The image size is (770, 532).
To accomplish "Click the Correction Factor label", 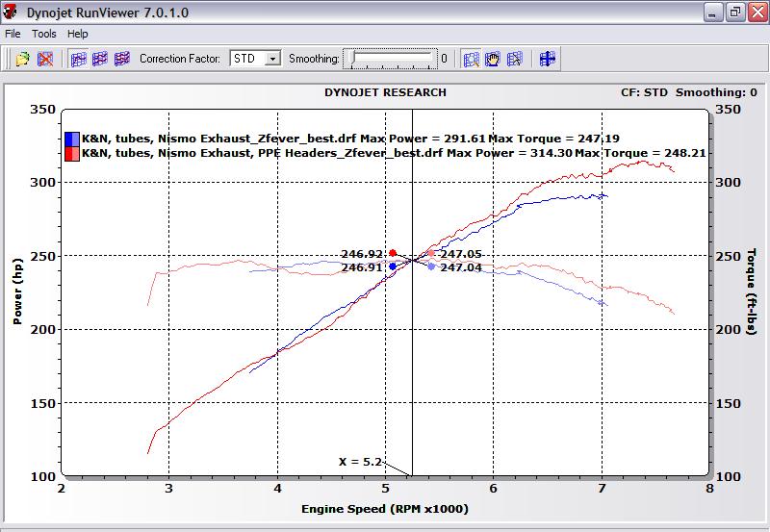I will pos(180,59).
